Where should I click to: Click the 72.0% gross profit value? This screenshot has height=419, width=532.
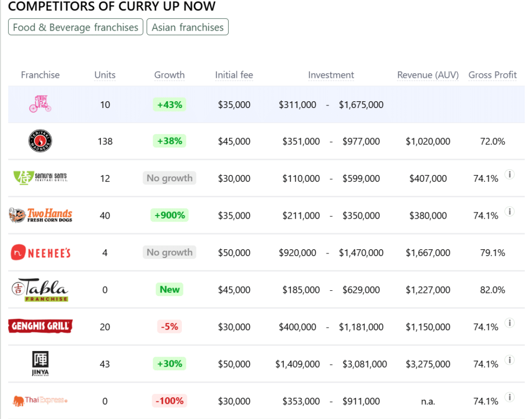[x=493, y=141]
